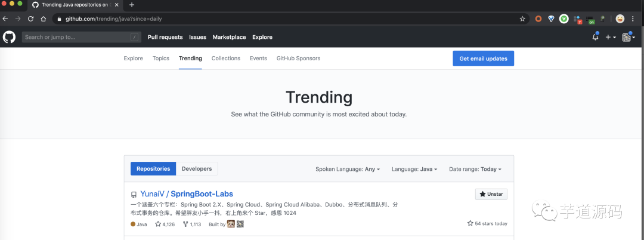644x240 pixels.
Task: Click the browser forward arrow
Action: click(18, 19)
